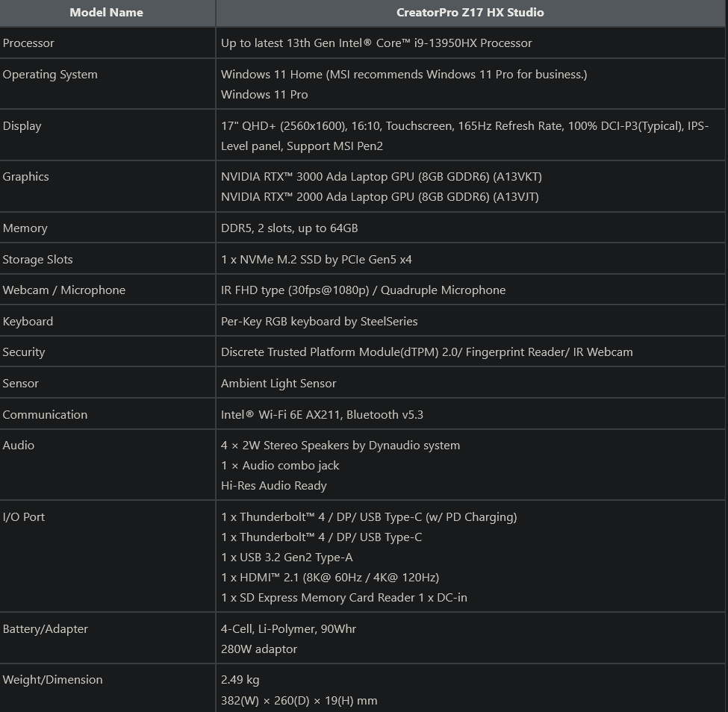Click the 'Security' row label
728x712 pixels.
(x=24, y=352)
